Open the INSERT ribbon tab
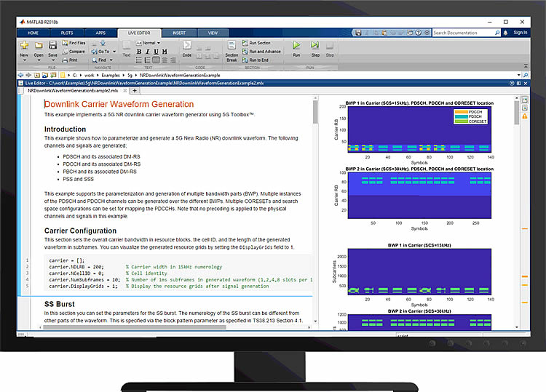546x392 pixels. click(x=179, y=33)
